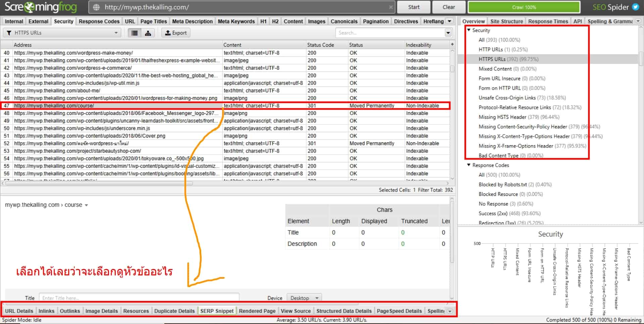This screenshot has height=324, width=644.
Task: Select Protocol-Relative Resource Links item
Action: click(x=530, y=107)
